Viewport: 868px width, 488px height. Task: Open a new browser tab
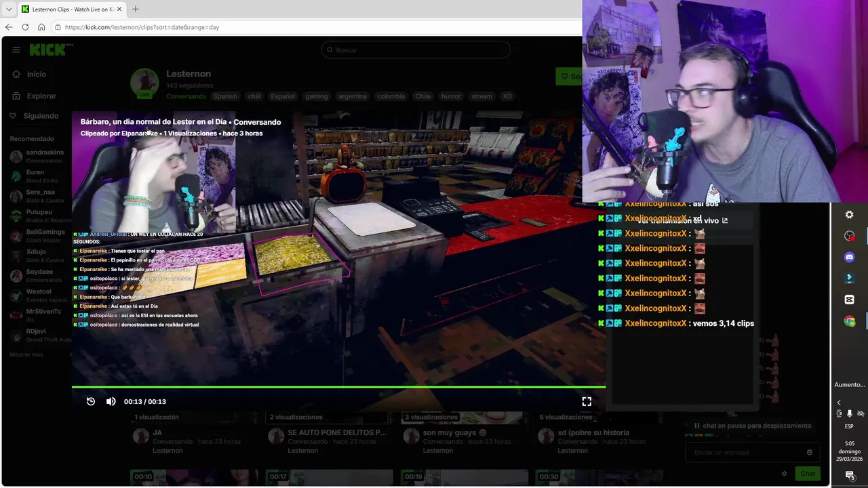click(135, 9)
